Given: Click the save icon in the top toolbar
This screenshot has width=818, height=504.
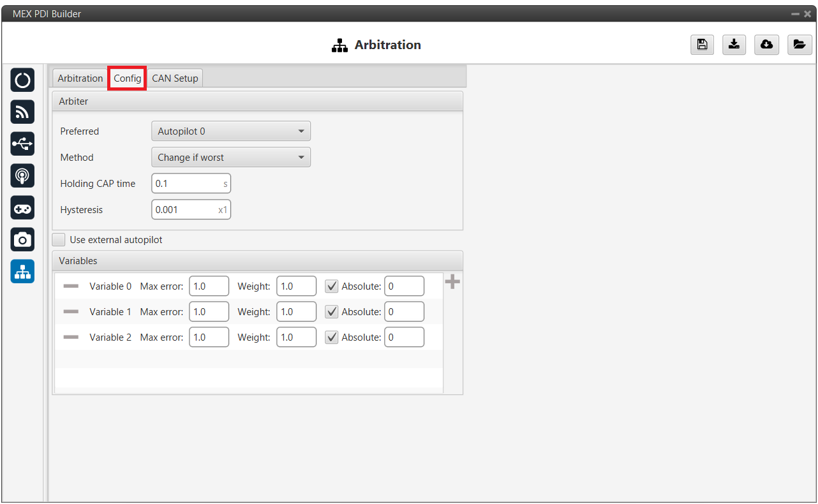Looking at the screenshot, I should coord(702,45).
